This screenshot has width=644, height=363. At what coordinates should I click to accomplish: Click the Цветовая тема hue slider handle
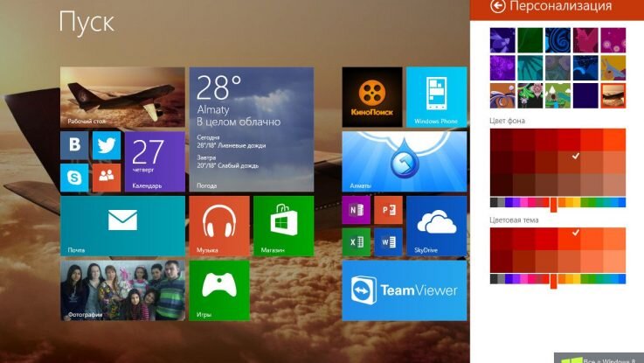click(x=553, y=281)
